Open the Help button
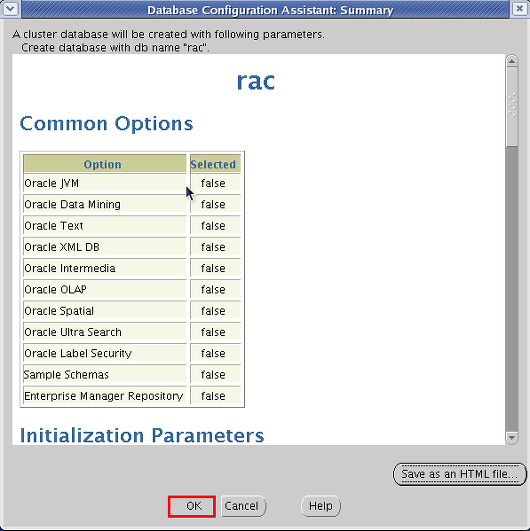This screenshot has width=530, height=531. tap(321, 506)
